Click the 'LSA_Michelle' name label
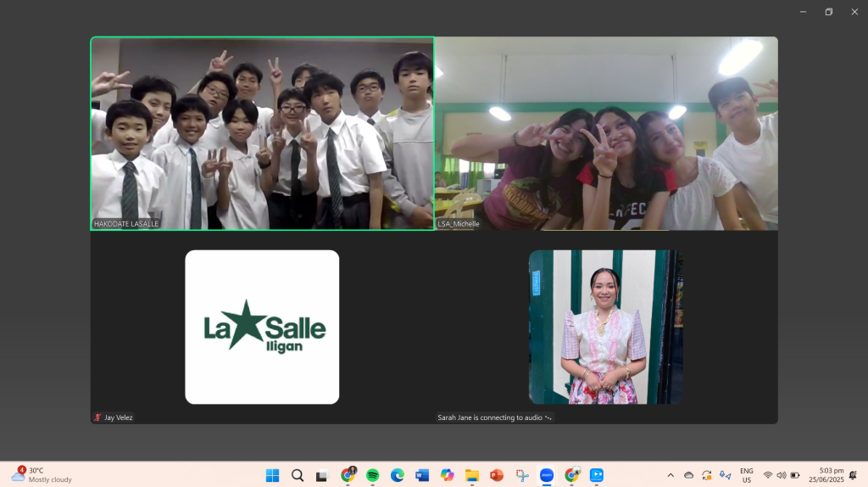This screenshot has height=487, width=868. (x=459, y=224)
